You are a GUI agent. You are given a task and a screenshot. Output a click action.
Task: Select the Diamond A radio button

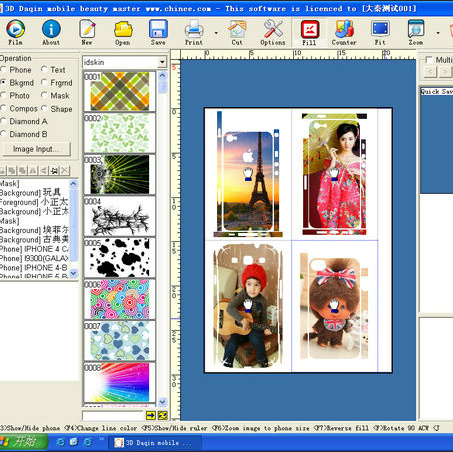(x=4, y=121)
